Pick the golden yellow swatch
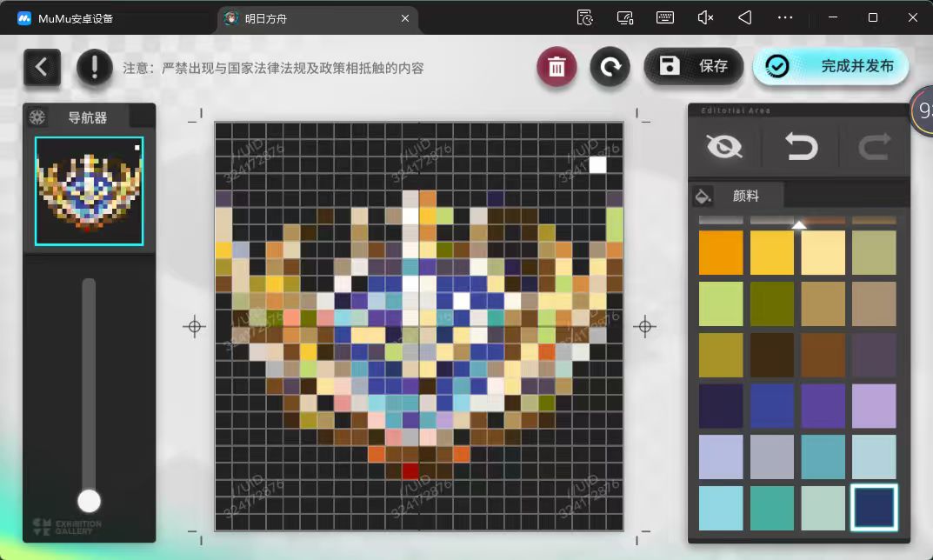This screenshot has width=933, height=560. tap(772, 253)
